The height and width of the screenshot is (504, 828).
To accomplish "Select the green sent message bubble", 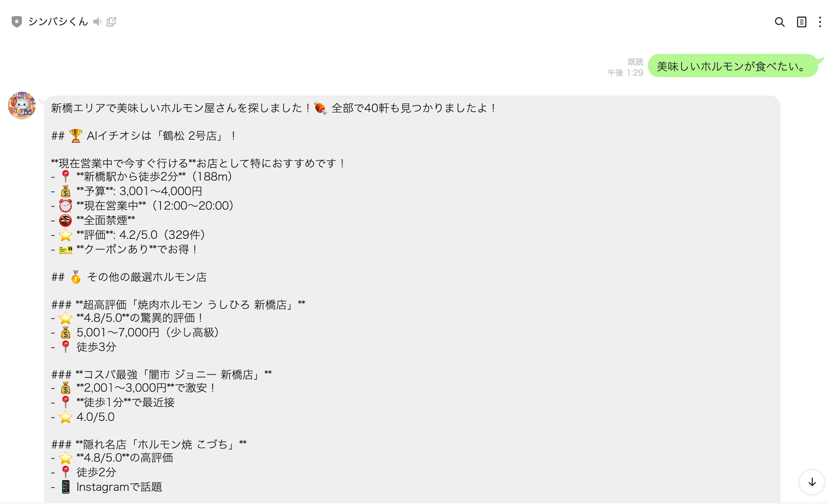I will coord(733,66).
